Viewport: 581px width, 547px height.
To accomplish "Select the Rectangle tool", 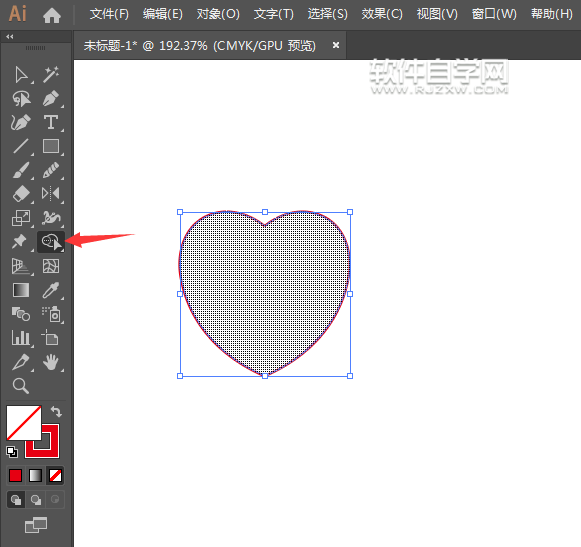I will (x=51, y=146).
